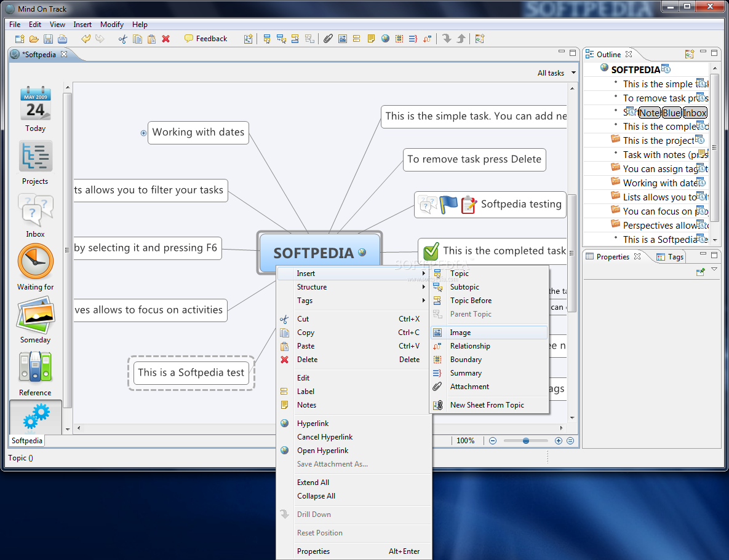Click the globe Hyperlink icon in toolbar
The height and width of the screenshot is (560, 729).
386,39
